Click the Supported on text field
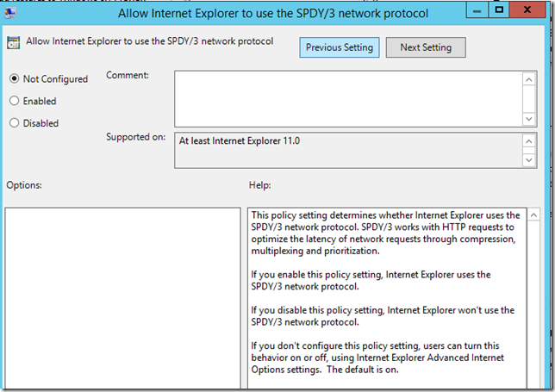Screen dimensions: 555x392 pos(348,148)
